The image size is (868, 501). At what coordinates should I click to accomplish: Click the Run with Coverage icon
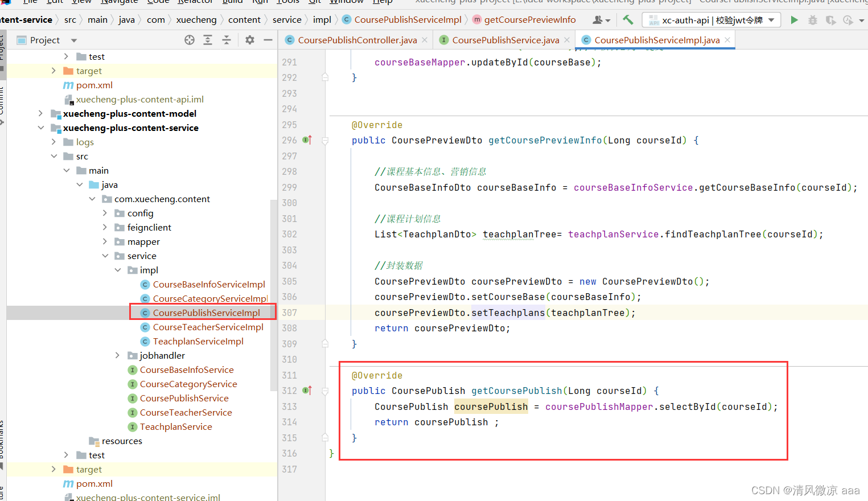tap(831, 20)
